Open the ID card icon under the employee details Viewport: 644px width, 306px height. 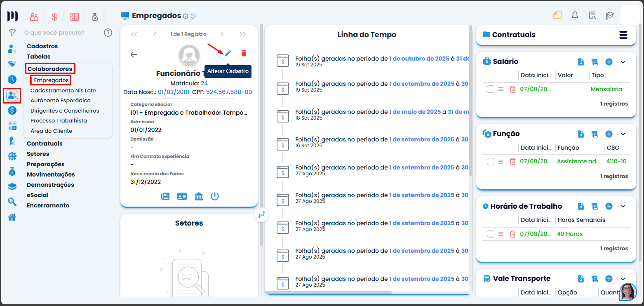click(182, 196)
